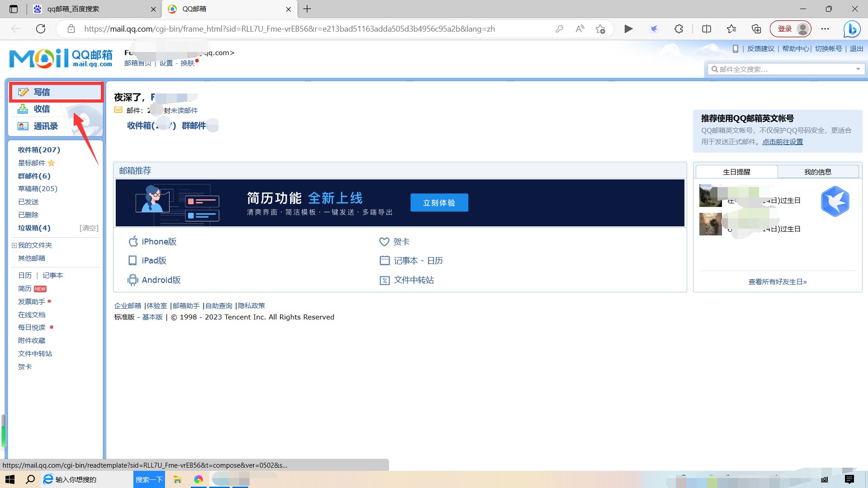Open the mail search options dropdown arrow
This screenshot has height=488, width=868.
tap(858, 69)
